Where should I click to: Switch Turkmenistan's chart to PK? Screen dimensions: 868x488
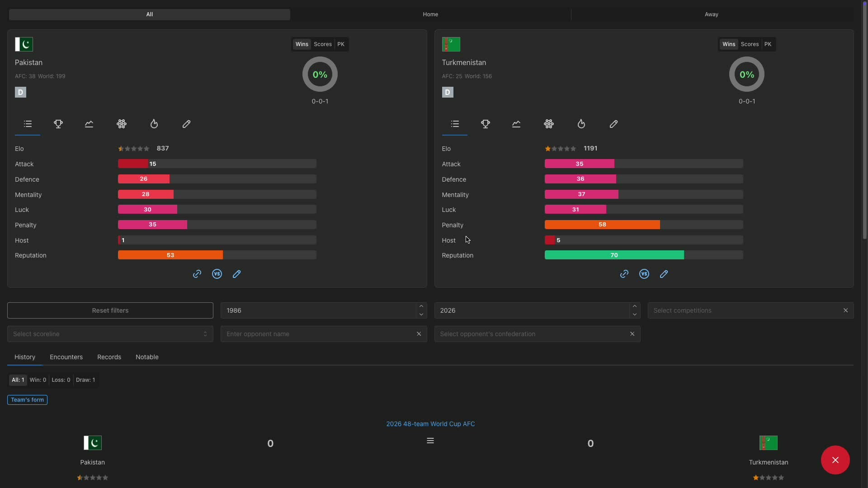[x=768, y=44]
